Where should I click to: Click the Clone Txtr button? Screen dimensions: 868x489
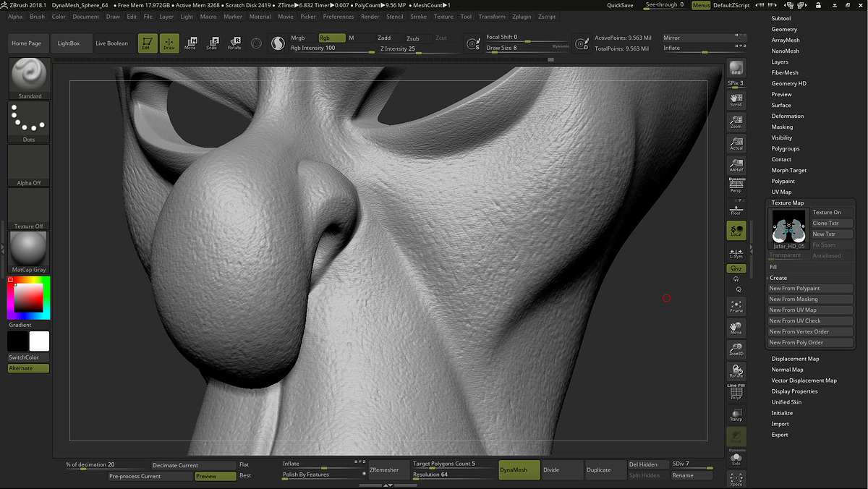[832, 224]
